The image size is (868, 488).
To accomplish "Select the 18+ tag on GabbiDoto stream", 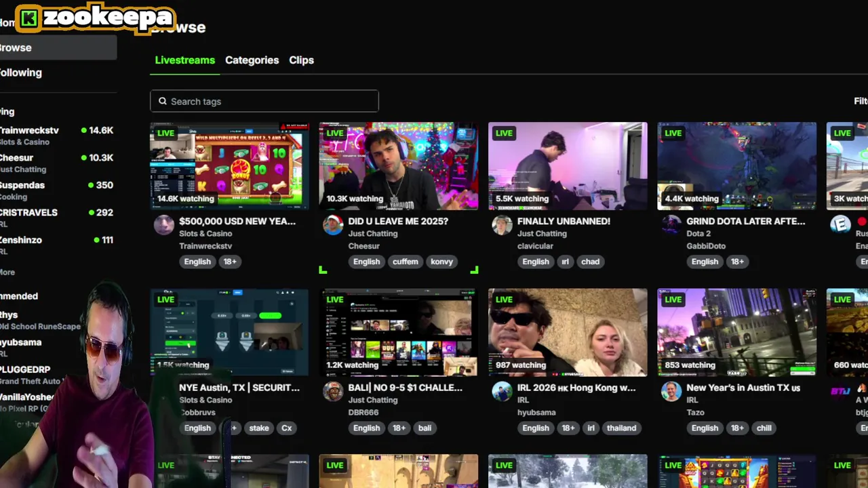I will (737, 262).
